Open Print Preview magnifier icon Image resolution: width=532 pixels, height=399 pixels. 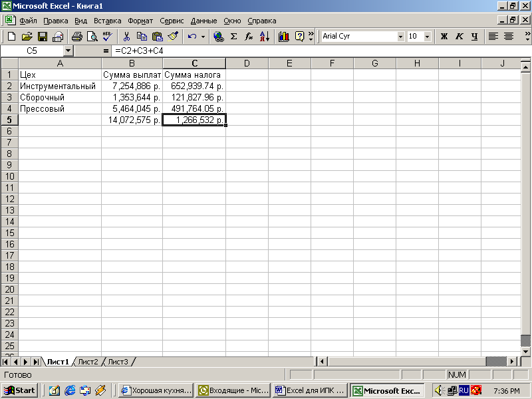coord(92,37)
